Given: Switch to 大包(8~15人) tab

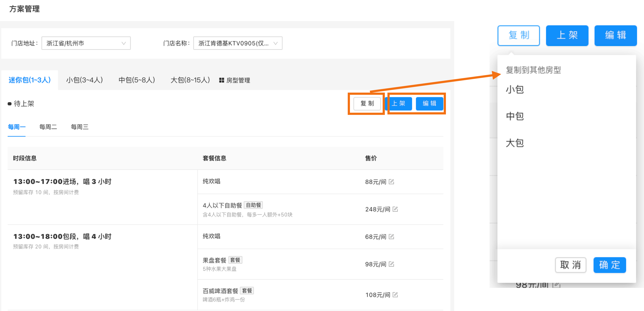Looking at the screenshot, I should click(190, 80).
